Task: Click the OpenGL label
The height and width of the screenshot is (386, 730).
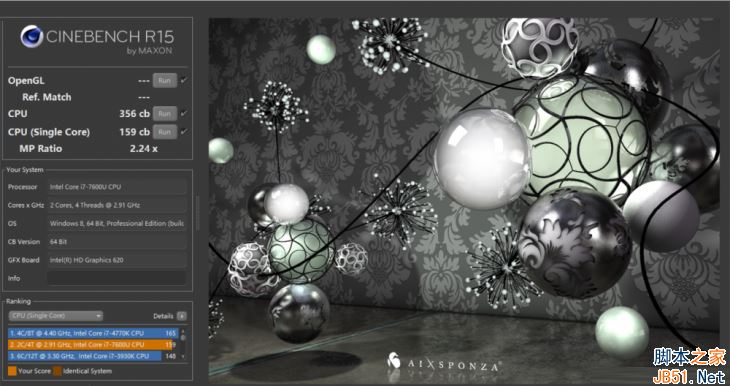Action: 26,81
